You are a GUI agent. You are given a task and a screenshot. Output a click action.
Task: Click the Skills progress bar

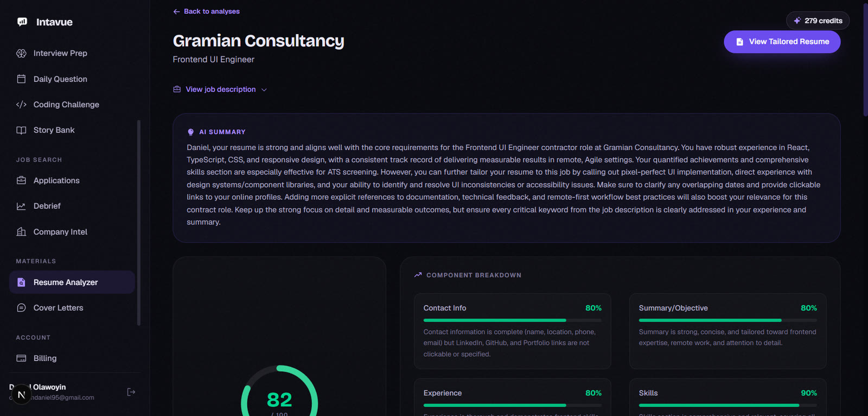tap(727, 405)
